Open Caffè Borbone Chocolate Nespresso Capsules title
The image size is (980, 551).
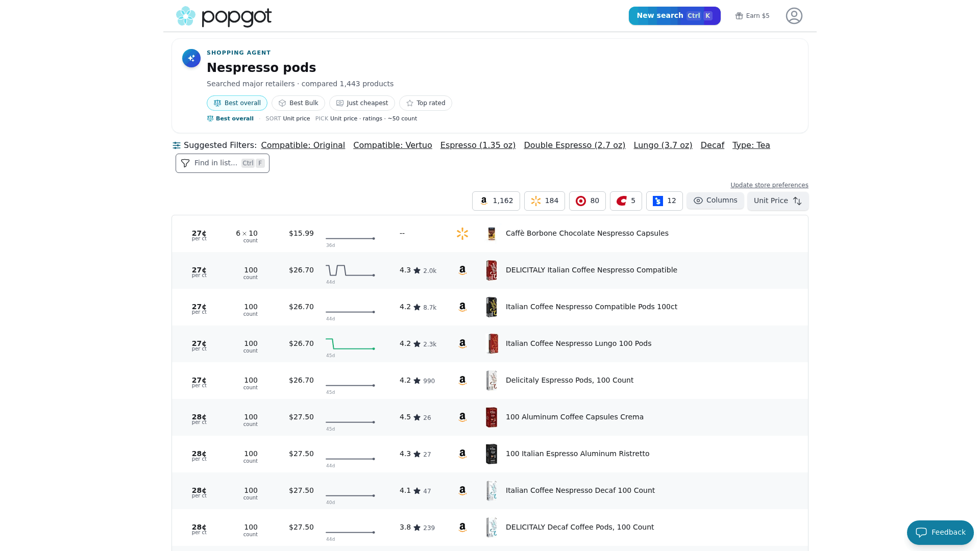pyautogui.click(x=587, y=233)
